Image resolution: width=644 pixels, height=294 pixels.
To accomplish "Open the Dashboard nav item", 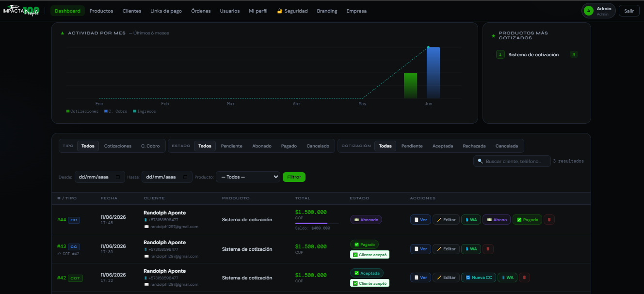I will pyautogui.click(x=67, y=11).
